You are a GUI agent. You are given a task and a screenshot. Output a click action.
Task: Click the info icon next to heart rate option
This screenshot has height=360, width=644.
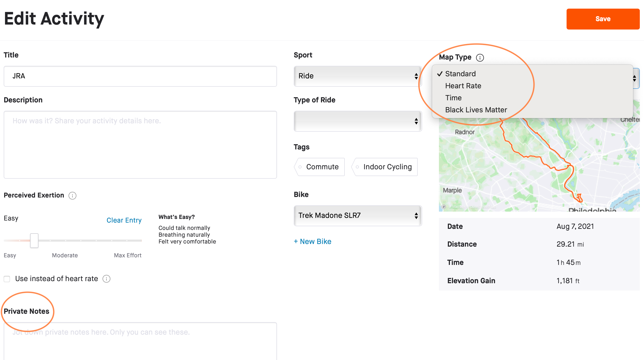click(x=106, y=279)
